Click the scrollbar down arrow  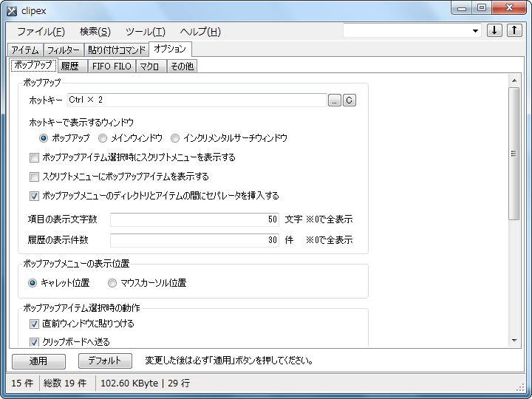514,341
